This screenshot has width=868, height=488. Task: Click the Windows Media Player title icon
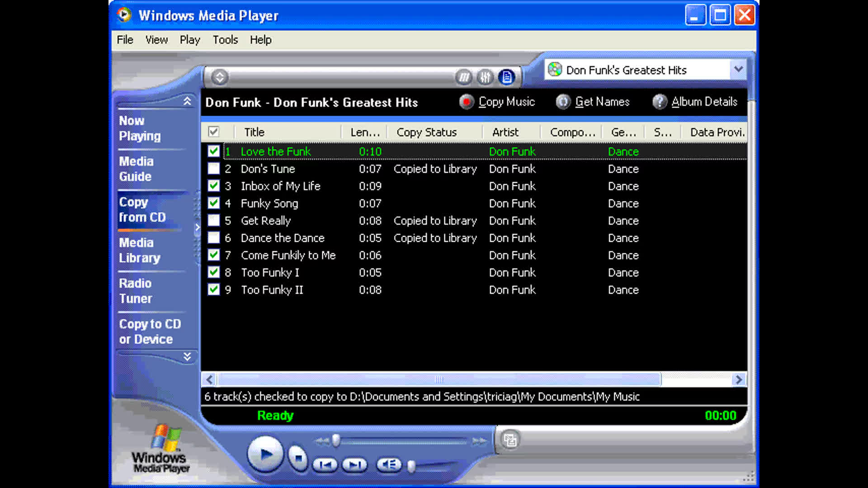pyautogui.click(x=124, y=15)
